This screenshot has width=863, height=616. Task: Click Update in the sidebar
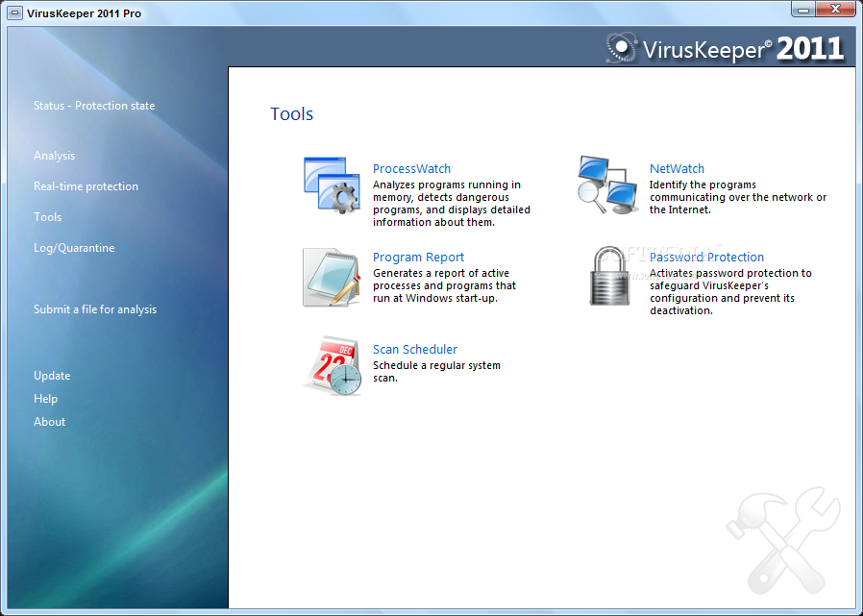[x=52, y=376]
